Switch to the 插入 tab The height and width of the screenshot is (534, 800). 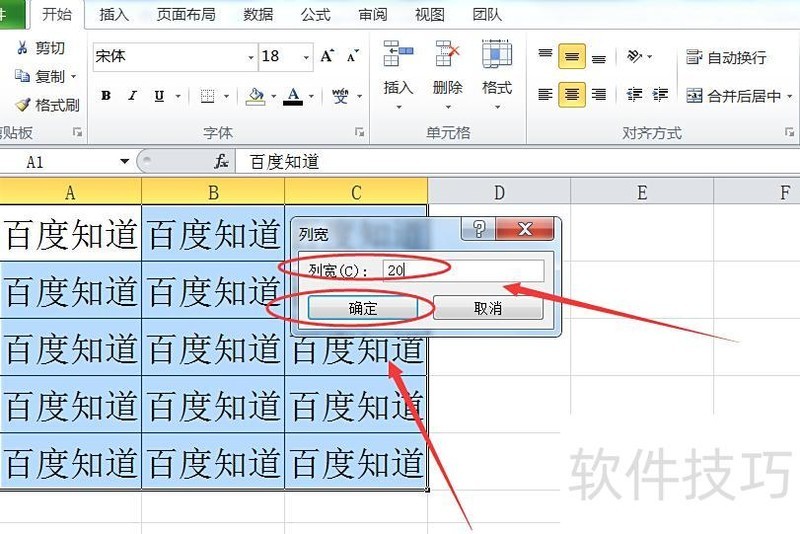coord(114,14)
